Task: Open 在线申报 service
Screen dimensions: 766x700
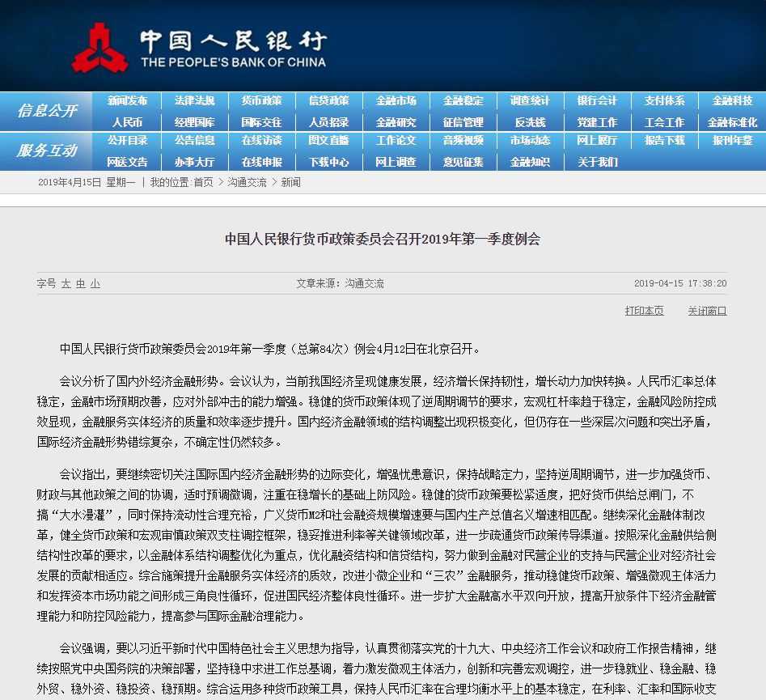Action: coord(262,162)
